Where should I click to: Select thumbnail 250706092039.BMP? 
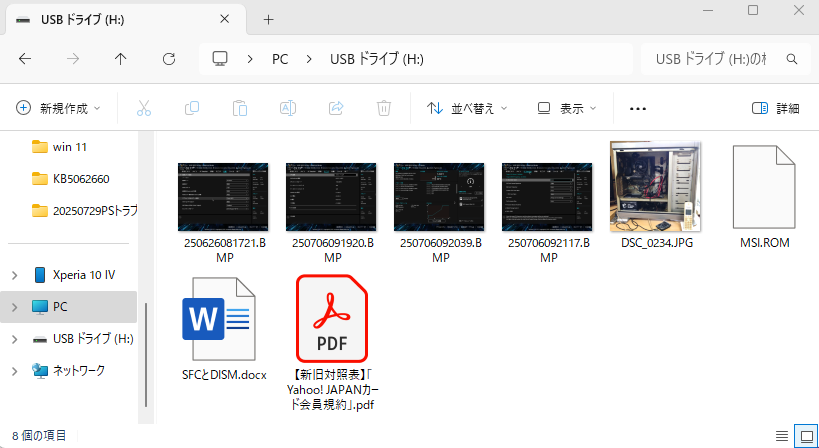pos(439,196)
